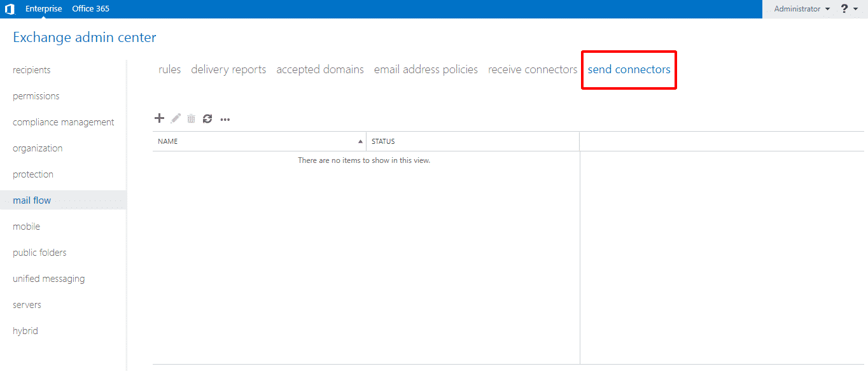Open the More options ellipsis menu
Viewport: 868px width, 371px height.
pos(225,119)
